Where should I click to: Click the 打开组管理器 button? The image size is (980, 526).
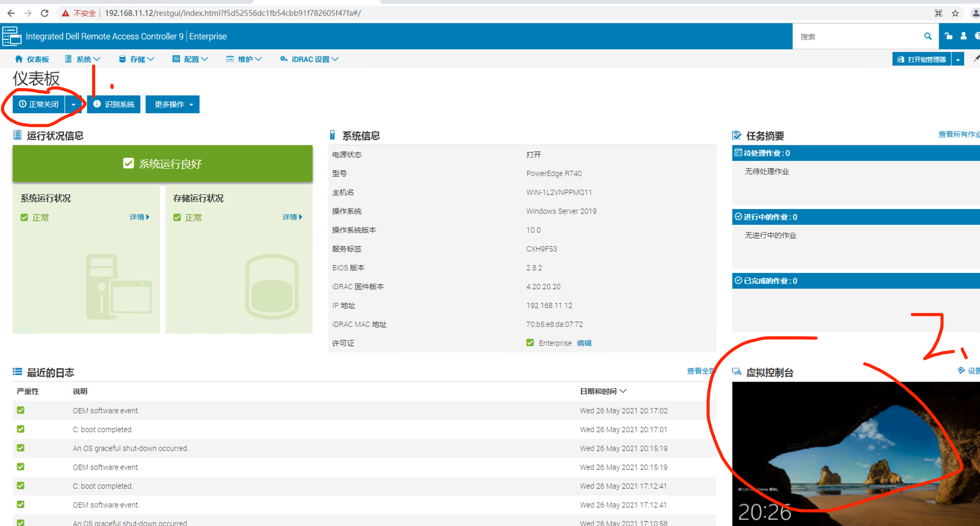[922, 59]
